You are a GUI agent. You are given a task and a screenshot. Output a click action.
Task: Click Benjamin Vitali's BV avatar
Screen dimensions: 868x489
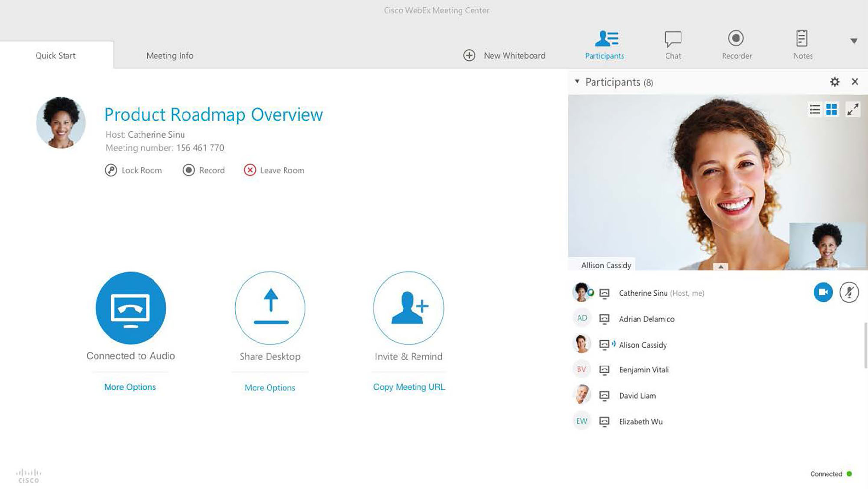[582, 369]
